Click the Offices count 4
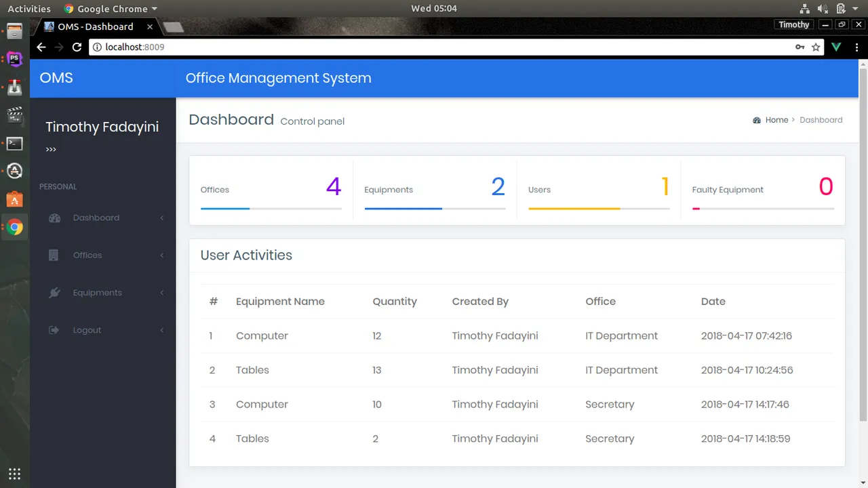Screen dimensions: 868x488 (334, 186)
